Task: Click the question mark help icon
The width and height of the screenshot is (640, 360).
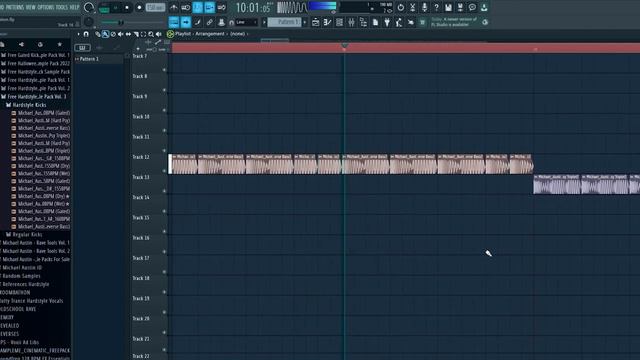Action: pyautogui.click(x=436, y=7)
